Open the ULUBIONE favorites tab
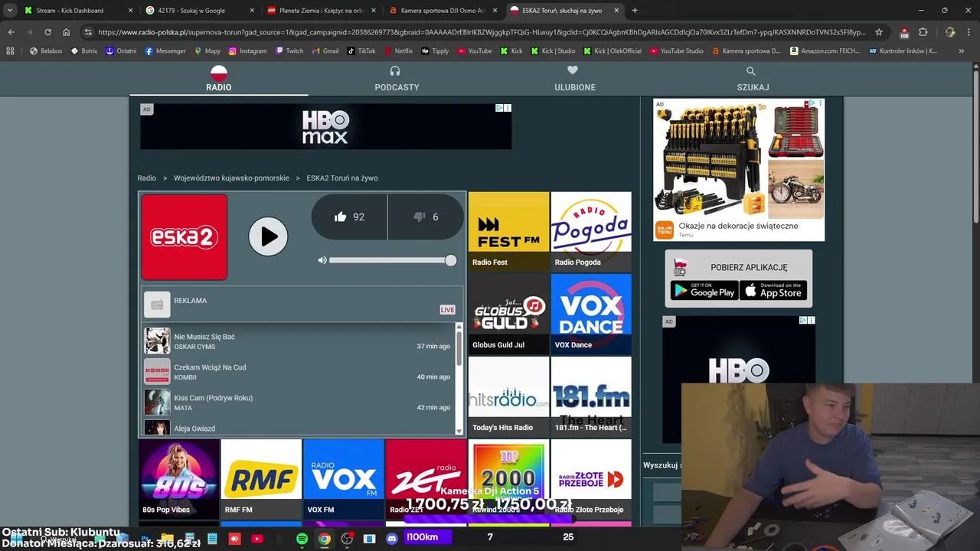Image resolution: width=980 pixels, height=551 pixels. point(575,79)
